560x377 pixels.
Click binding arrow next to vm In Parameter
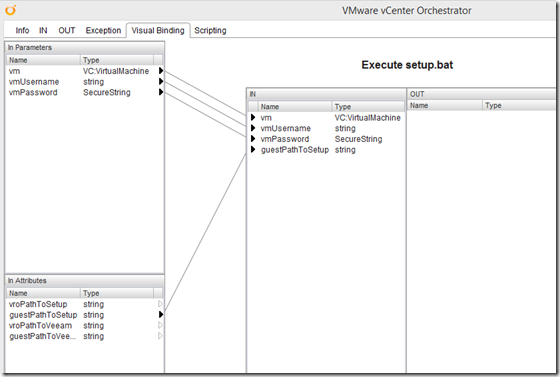(x=161, y=71)
